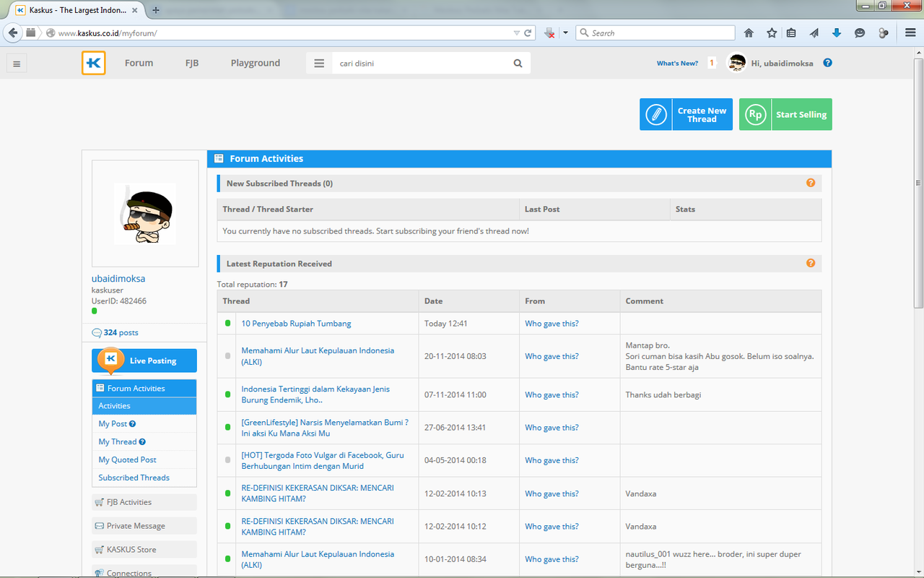The height and width of the screenshot is (578, 924).
Task: Go to My Quoted Post in sidebar
Action: pyautogui.click(x=128, y=460)
